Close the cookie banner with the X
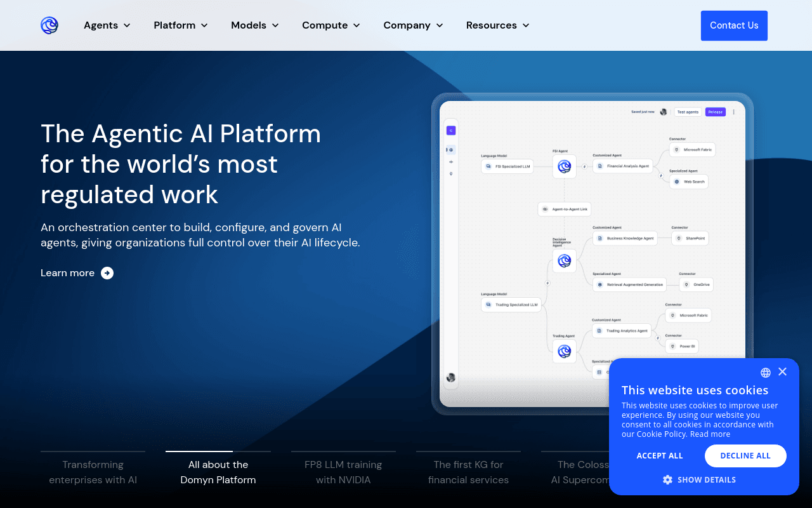Viewport: 812px width, 508px height. [x=782, y=372]
